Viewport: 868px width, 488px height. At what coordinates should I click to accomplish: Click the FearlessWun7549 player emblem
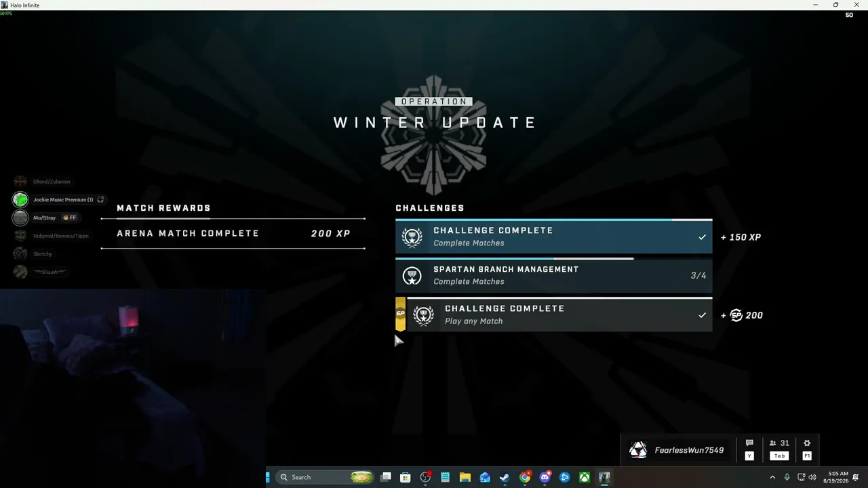pos(638,450)
